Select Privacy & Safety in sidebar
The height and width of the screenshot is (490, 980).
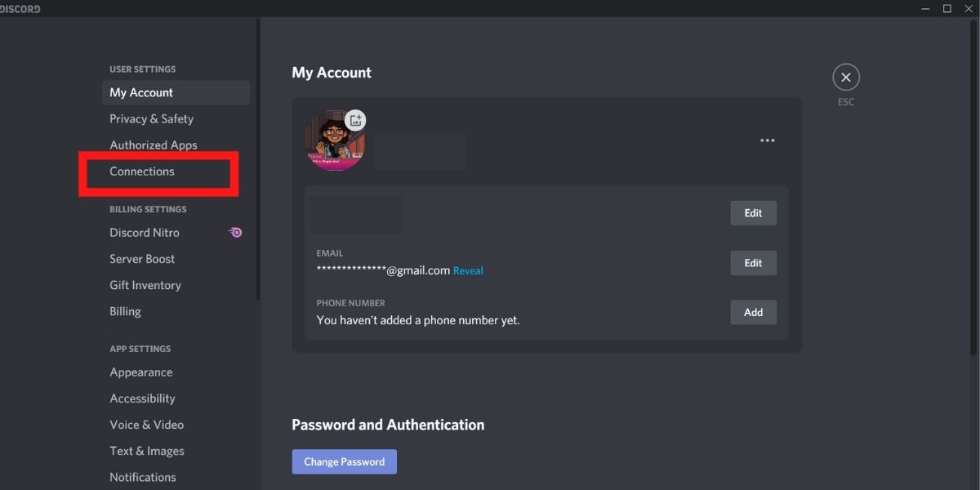151,119
